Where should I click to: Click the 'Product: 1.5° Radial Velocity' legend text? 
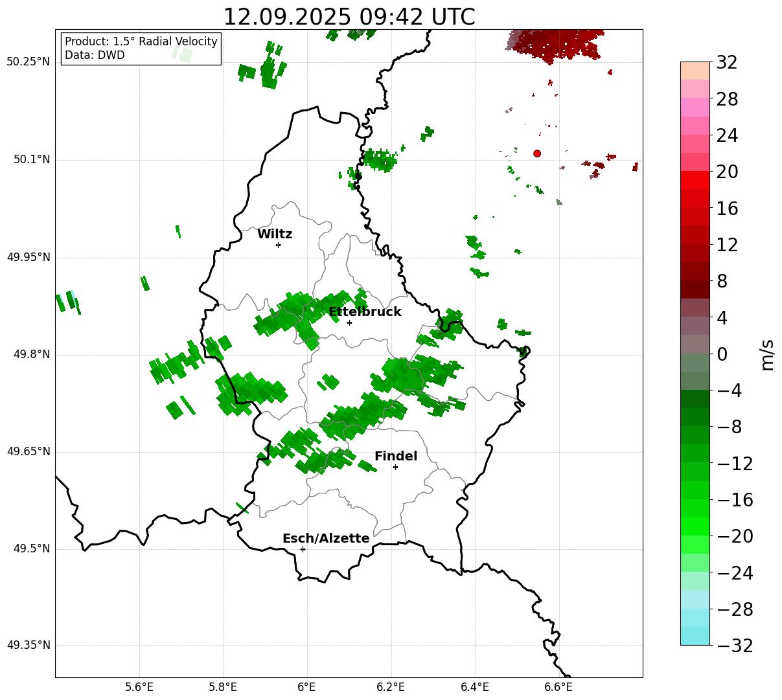pyautogui.click(x=141, y=42)
